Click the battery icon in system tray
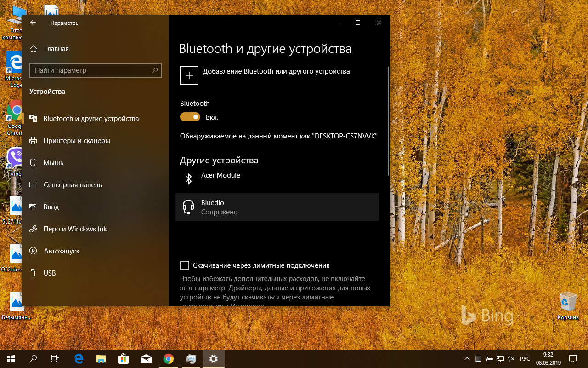 489,359
